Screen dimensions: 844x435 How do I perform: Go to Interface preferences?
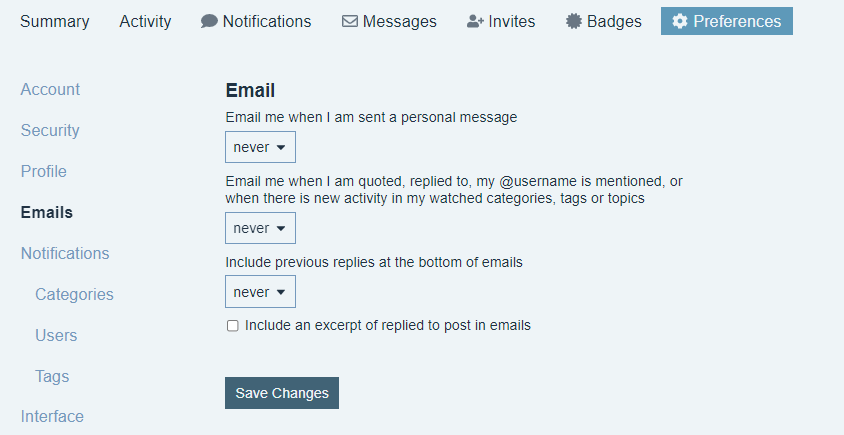[52, 416]
